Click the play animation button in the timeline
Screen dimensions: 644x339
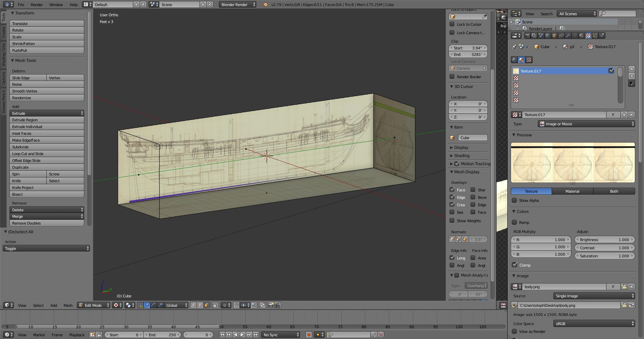tap(242, 335)
